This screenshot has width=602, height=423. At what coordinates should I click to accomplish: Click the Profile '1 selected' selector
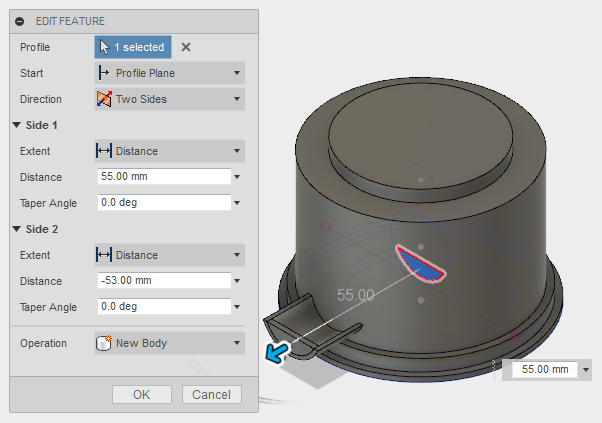pyautogui.click(x=133, y=47)
